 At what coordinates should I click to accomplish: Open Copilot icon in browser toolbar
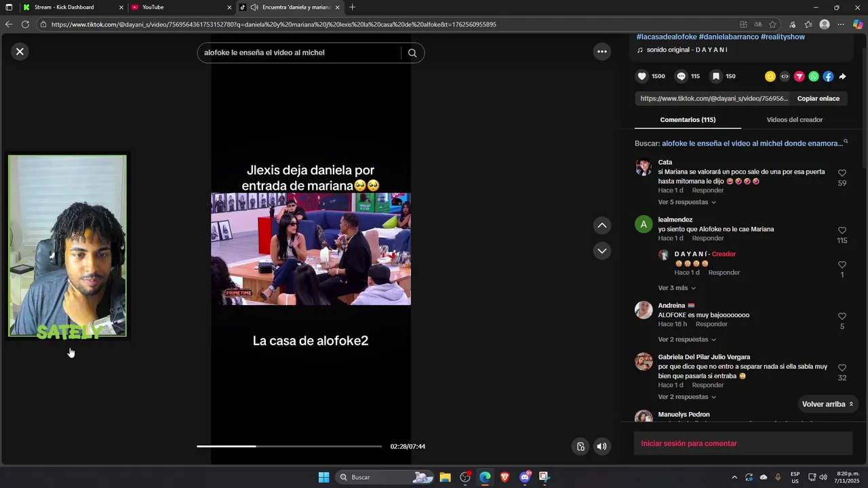pos(858,24)
